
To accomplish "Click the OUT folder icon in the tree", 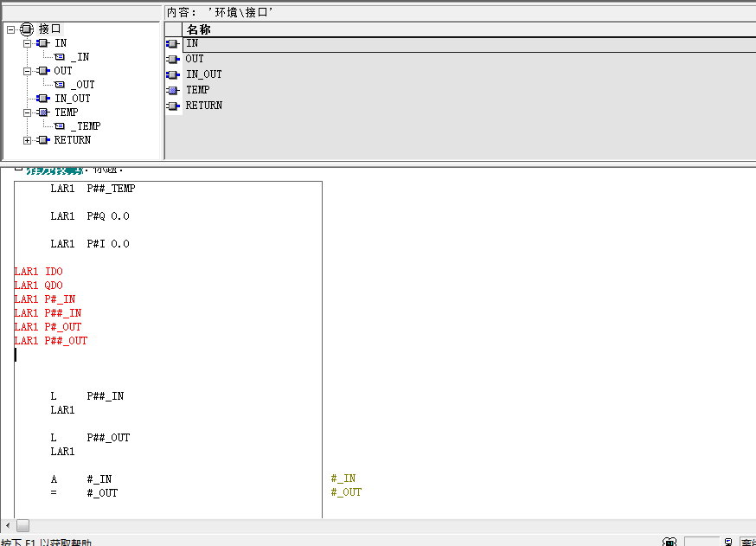I will point(43,71).
